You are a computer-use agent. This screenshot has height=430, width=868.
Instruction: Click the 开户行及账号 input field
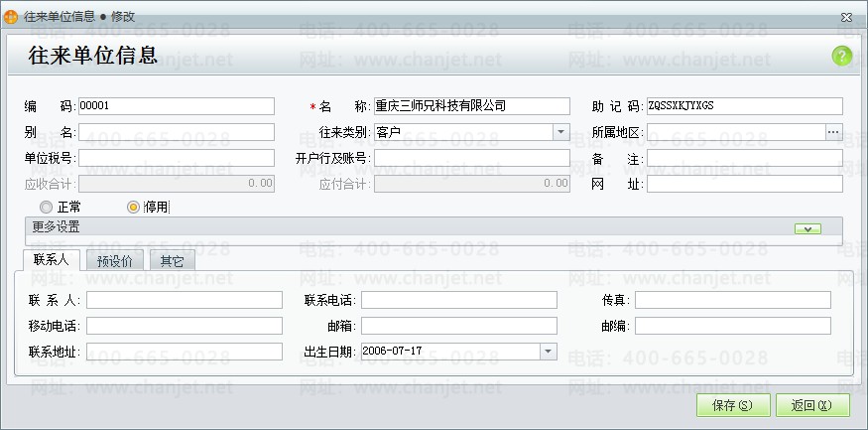471,158
